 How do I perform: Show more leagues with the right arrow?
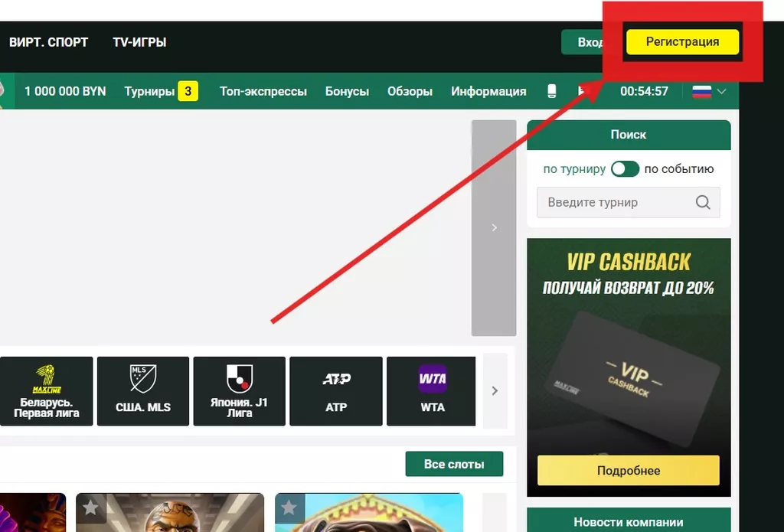[x=495, y=391]
